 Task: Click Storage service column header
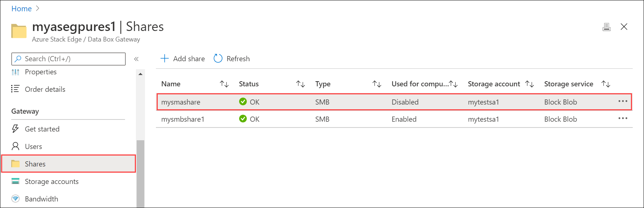(568, 84)
